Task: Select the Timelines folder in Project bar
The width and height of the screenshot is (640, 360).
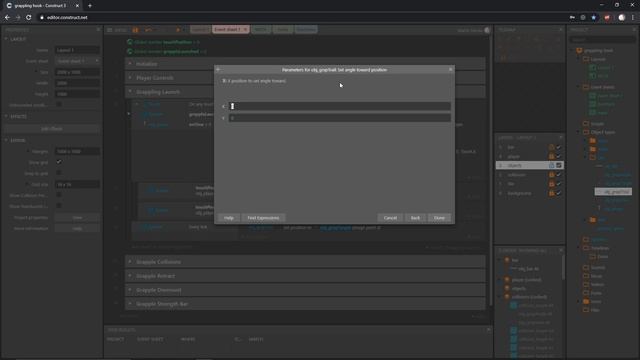Action: [596, 248]
